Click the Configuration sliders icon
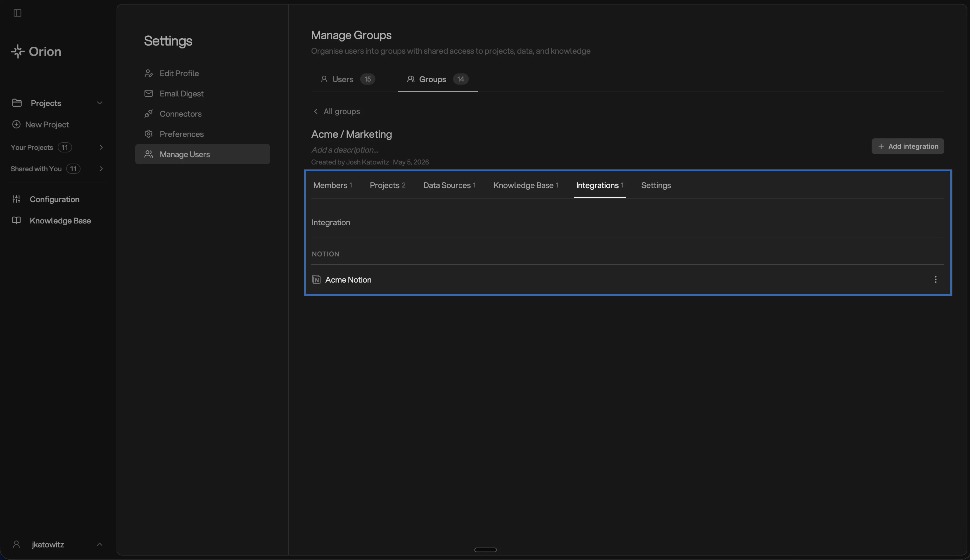970x560 pixels. tap(16, 199)
